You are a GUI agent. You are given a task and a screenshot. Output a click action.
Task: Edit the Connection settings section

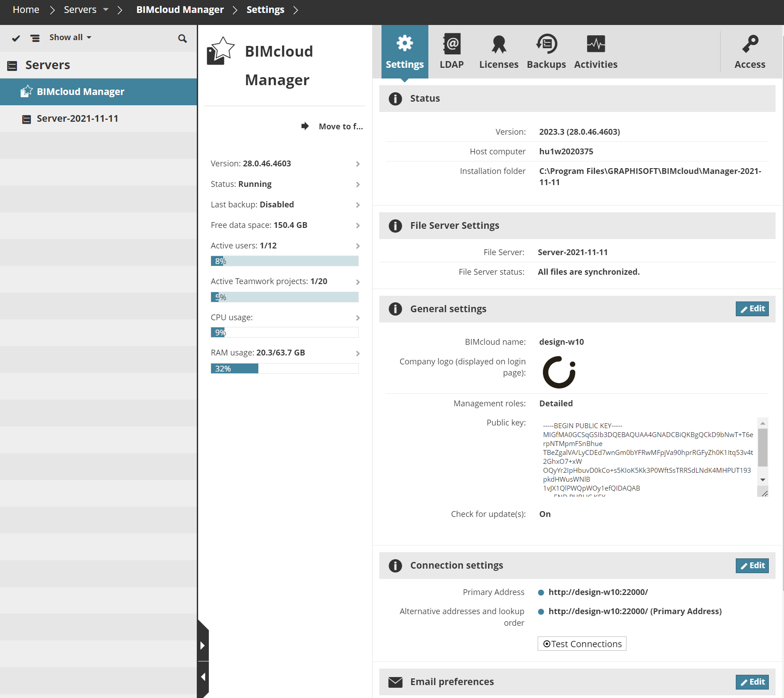[x=752, y=566]
